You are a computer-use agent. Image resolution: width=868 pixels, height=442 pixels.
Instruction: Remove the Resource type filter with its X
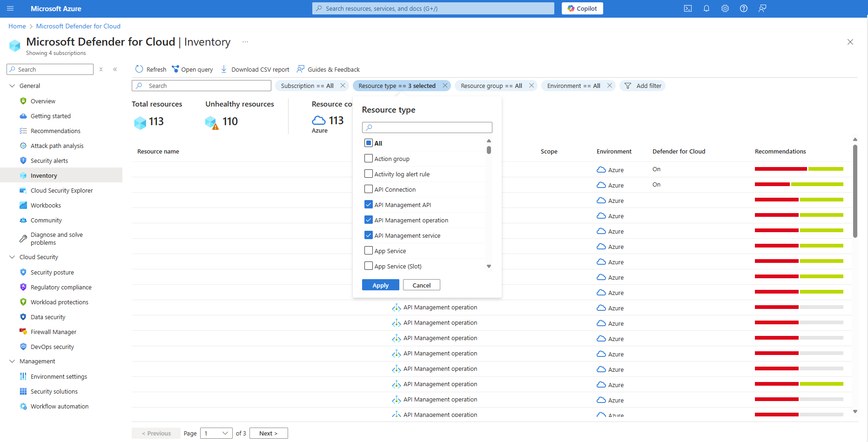pyautogui.click(x=445, y=86)
